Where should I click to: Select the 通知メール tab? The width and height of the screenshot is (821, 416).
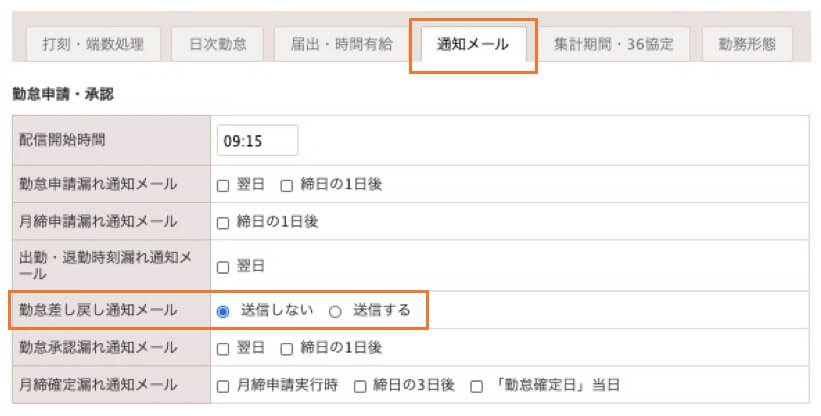[473, 44]
